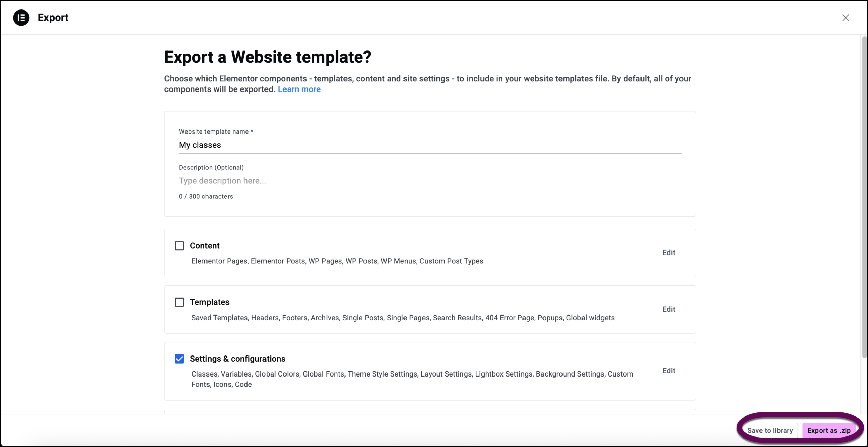Click the "Export a Website template?" heading
Image resolution: width=868 pixels, height=447 pixels.
click(x=268, y=57)
